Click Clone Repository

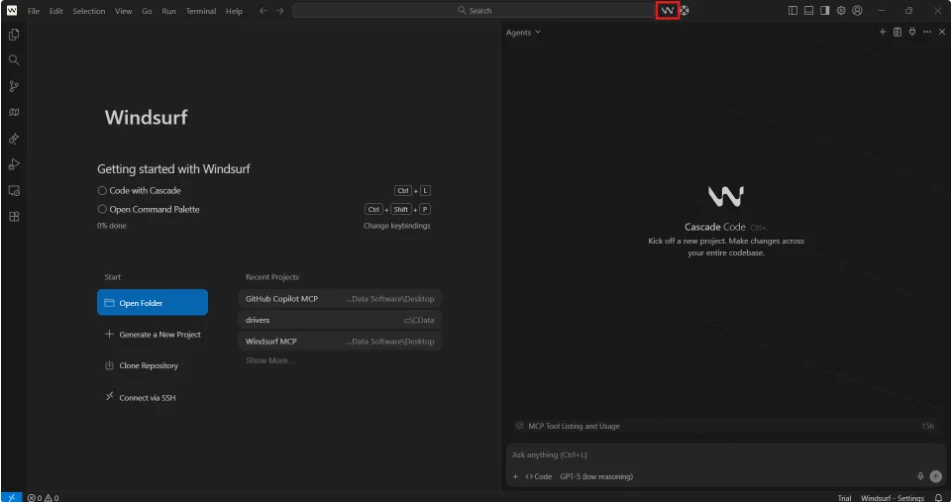[x=141, y=366]
